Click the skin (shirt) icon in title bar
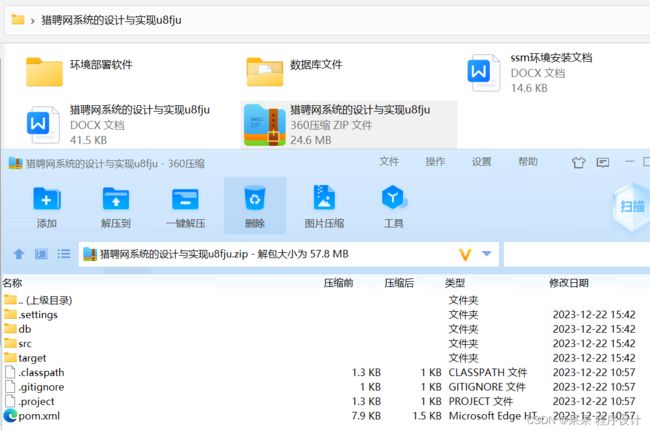 pos(578,162)
